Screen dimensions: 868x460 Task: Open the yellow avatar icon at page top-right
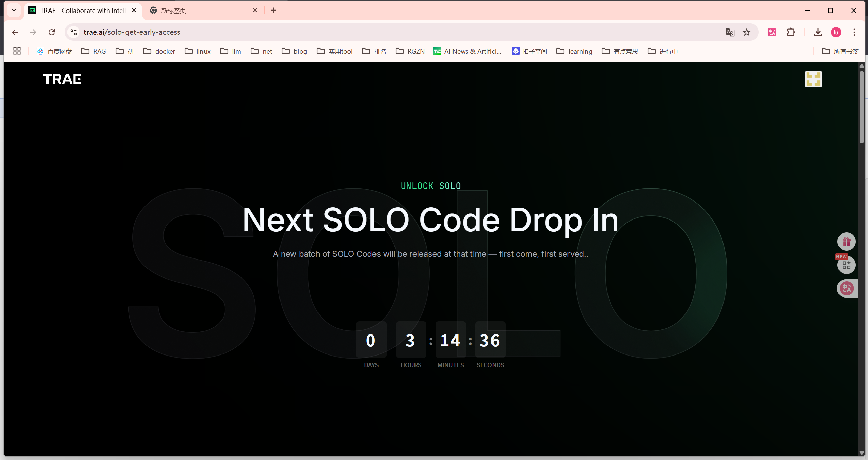(x=813, y=79)
